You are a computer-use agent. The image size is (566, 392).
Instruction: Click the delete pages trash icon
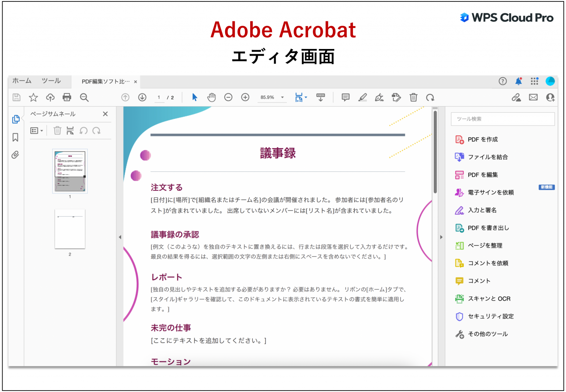click(413, 97)
